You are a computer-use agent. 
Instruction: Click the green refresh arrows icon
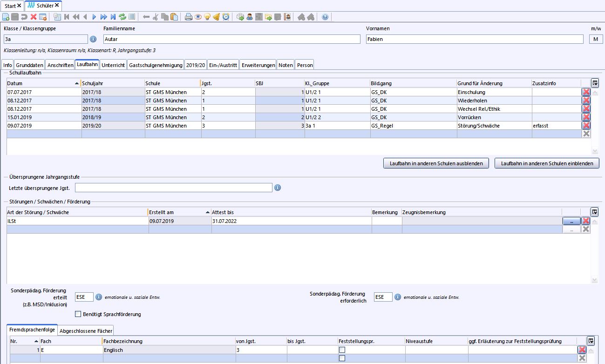[x=122, y=17]
